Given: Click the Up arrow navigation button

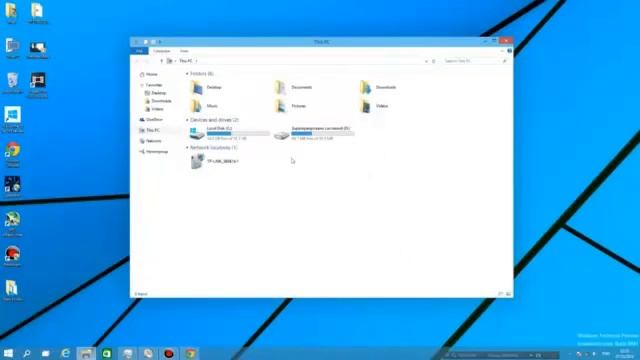Looking at the screenshot, I should (x=162, y=61).
